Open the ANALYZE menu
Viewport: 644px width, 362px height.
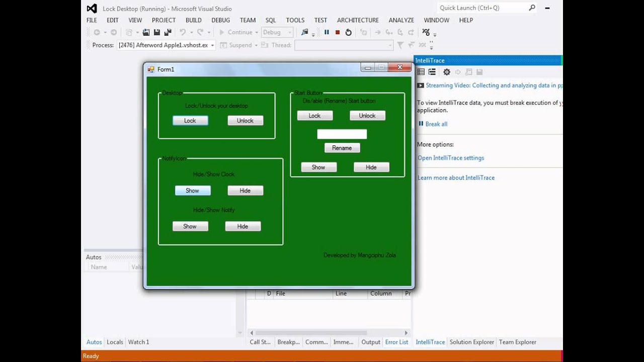click(x=401, y=20)
